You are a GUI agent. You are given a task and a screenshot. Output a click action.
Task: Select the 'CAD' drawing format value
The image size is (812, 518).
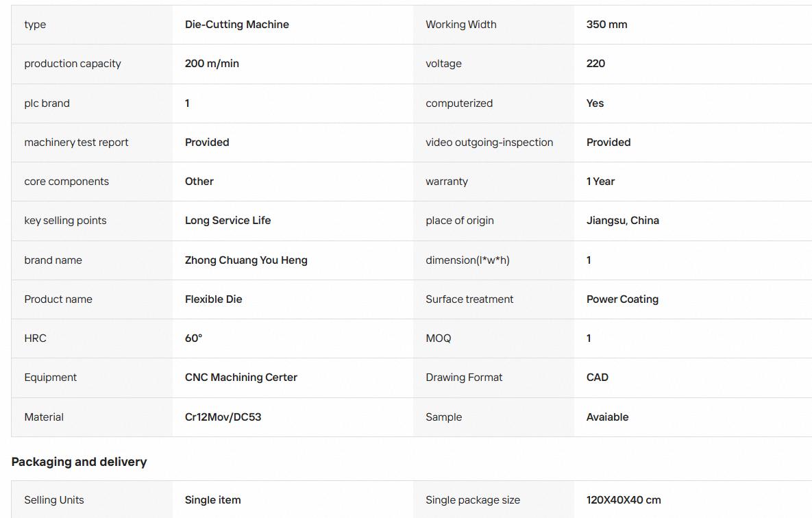click(x=597, y=378)
